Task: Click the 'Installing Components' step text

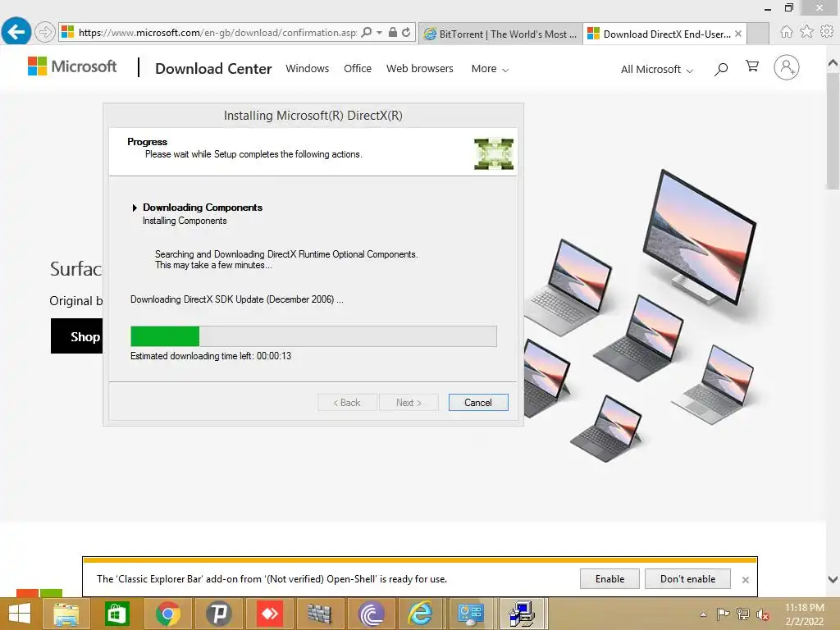Action: pos(185,221)
